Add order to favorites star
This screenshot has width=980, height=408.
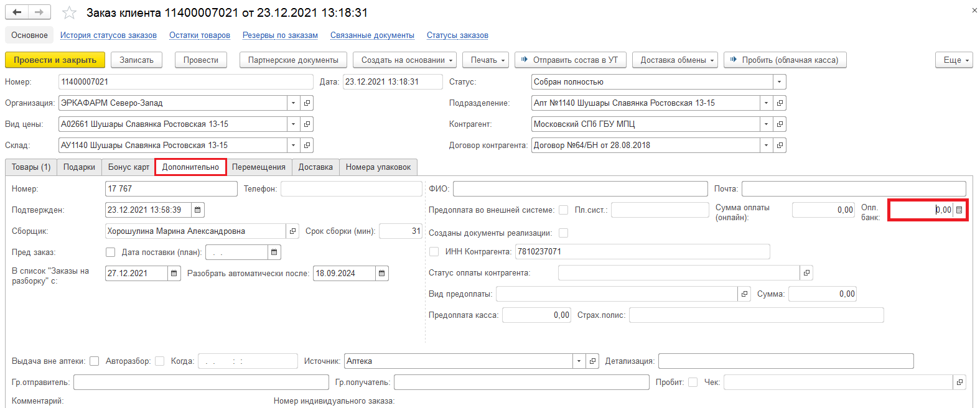pyautogui.click(x=69, y=12)
